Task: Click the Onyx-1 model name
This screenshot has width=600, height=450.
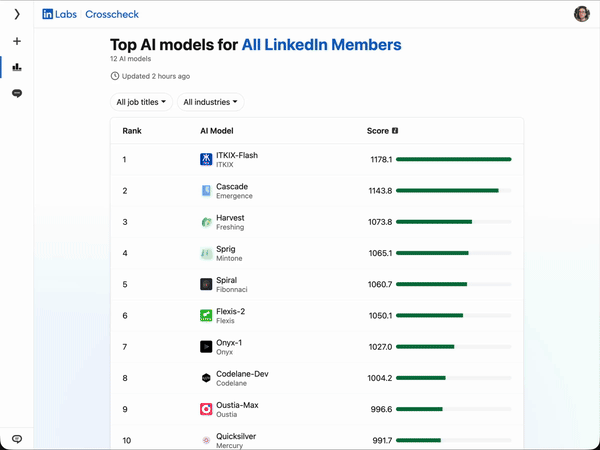Action: 229,343
